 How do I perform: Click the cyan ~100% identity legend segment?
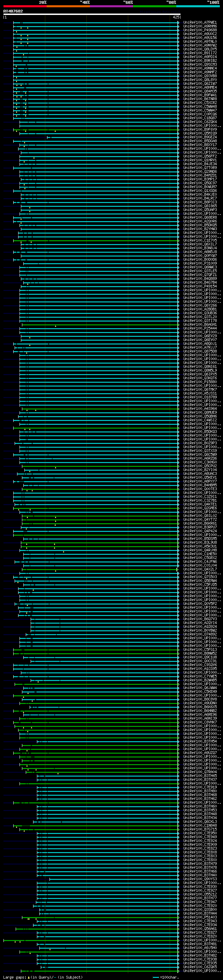(x=198, y=6)
